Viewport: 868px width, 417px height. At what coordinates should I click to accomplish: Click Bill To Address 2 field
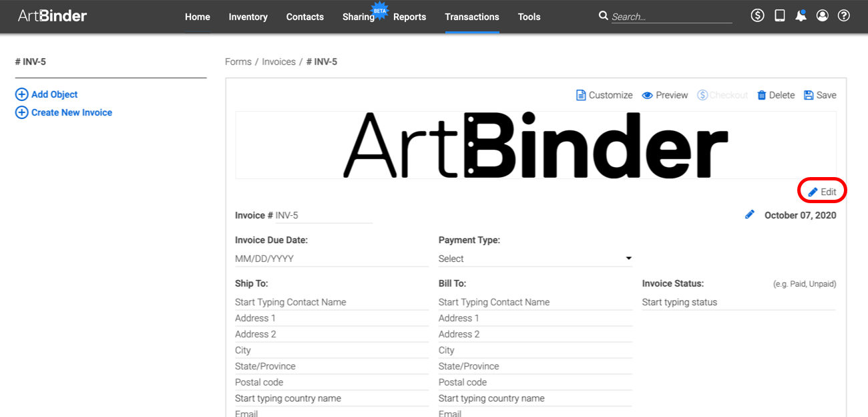tap(535, 334)
